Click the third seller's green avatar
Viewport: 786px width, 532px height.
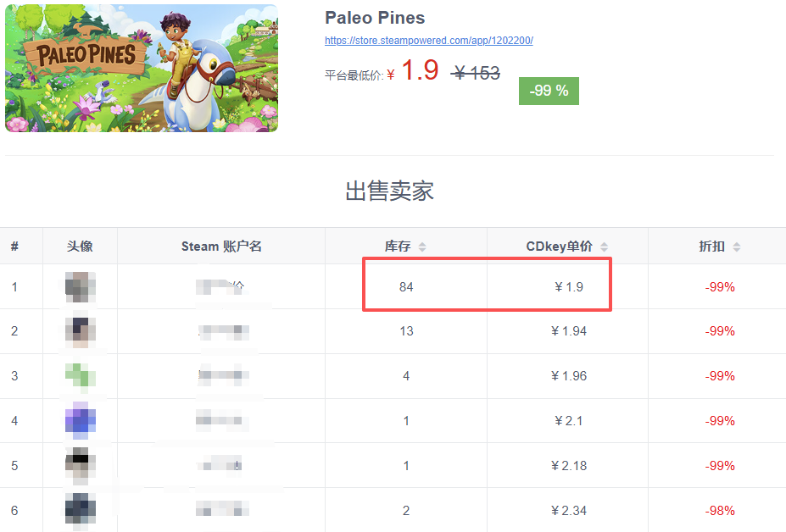81,376
